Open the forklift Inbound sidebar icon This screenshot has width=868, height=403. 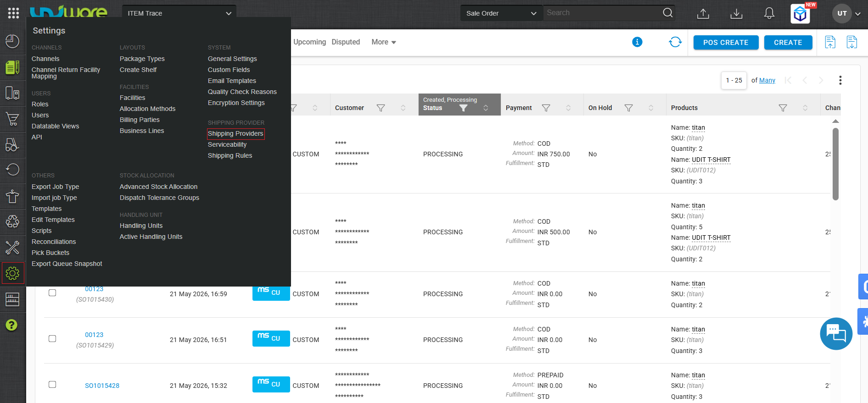tap(12, 144)
